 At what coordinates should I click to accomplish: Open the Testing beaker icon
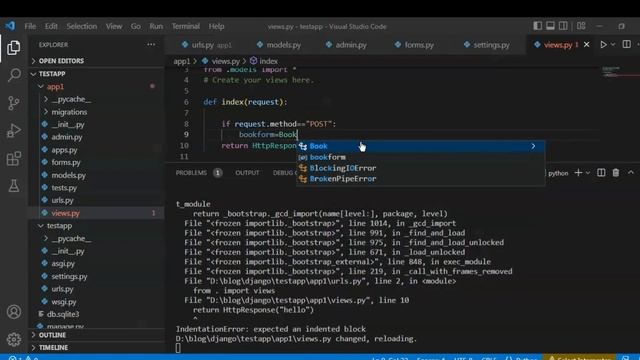(13, 186)
